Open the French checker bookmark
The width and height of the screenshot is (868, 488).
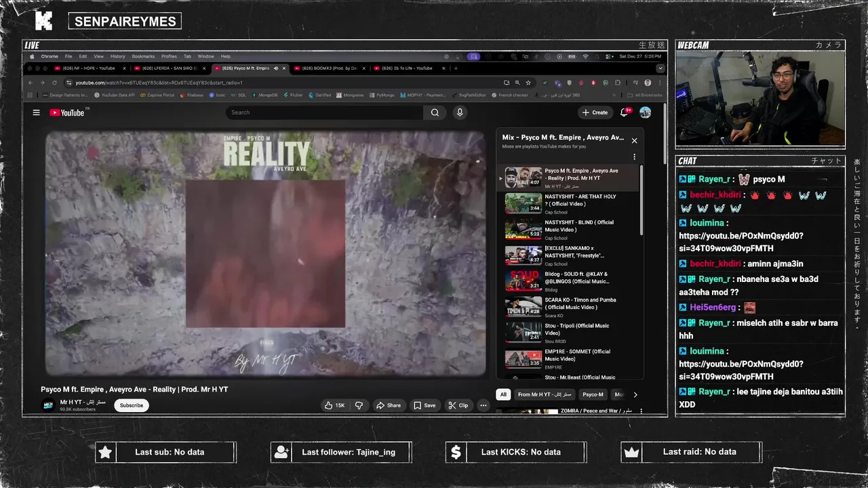pos(509,95)
